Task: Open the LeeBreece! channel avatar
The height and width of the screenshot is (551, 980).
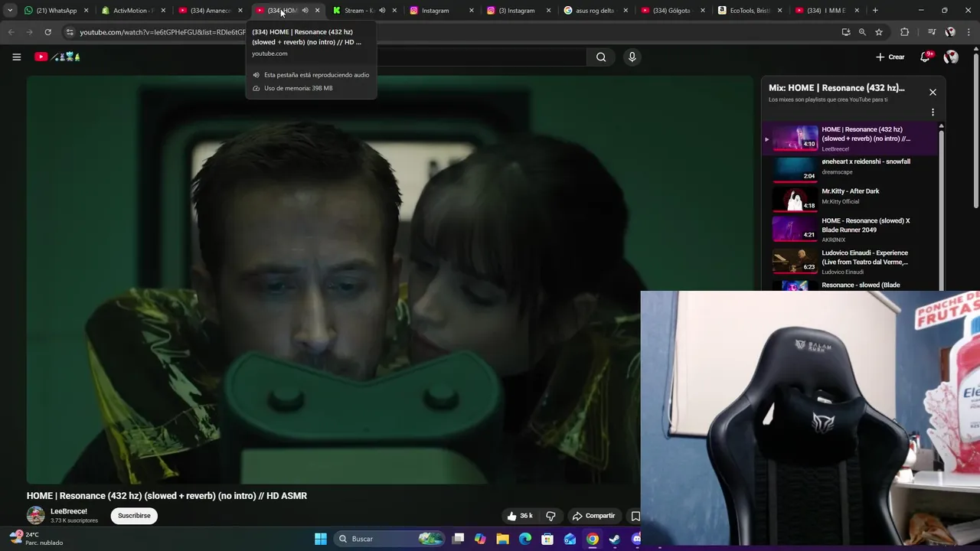Action: [x=36, y=515]
